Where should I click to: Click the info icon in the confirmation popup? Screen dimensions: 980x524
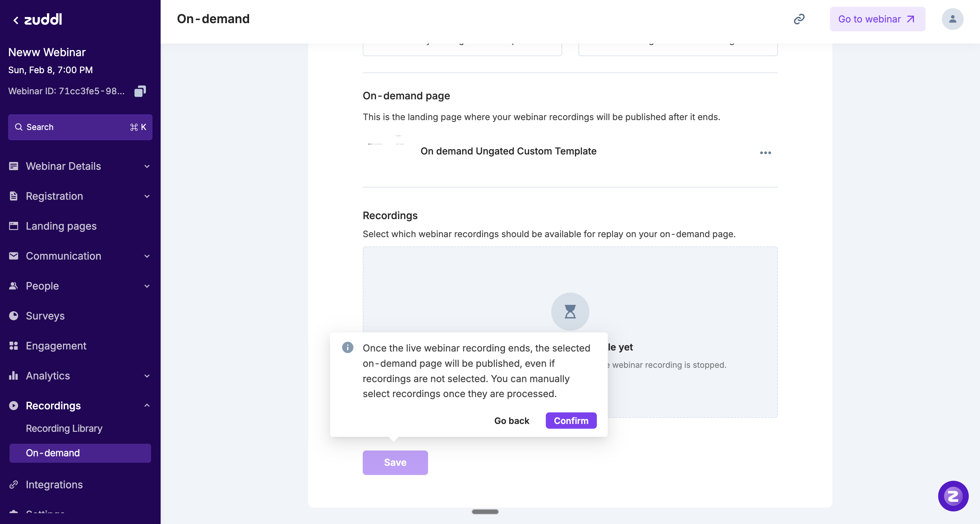pyautogui.click(x=347, y=347)
